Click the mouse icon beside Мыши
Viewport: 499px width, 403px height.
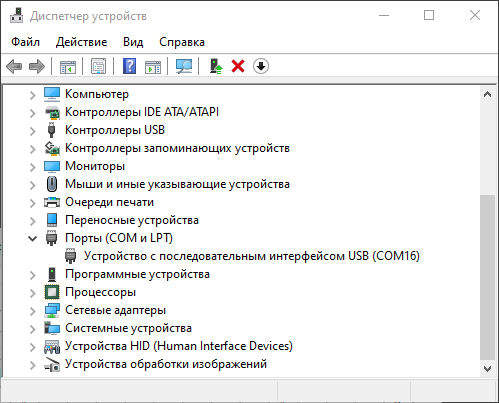click(52, 184)
